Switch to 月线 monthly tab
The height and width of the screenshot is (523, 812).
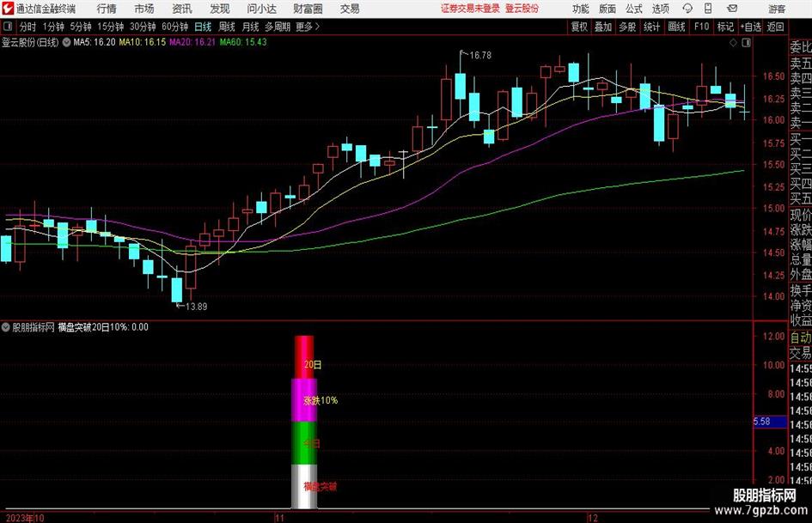pos(250,27)
